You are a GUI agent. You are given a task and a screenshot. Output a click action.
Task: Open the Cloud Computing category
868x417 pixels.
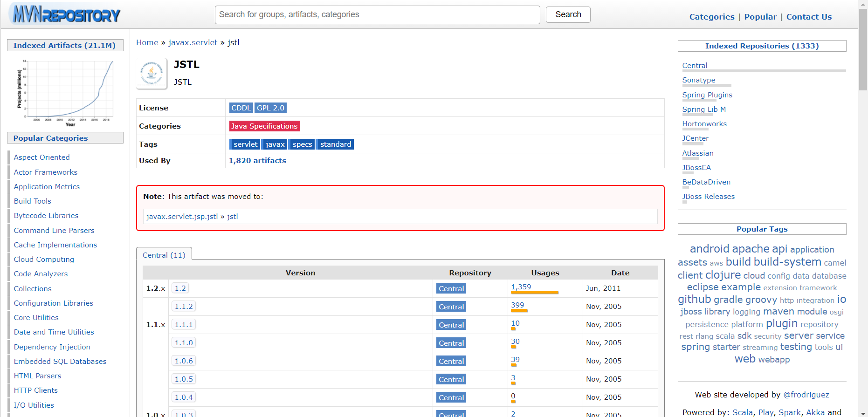(44, 259)
